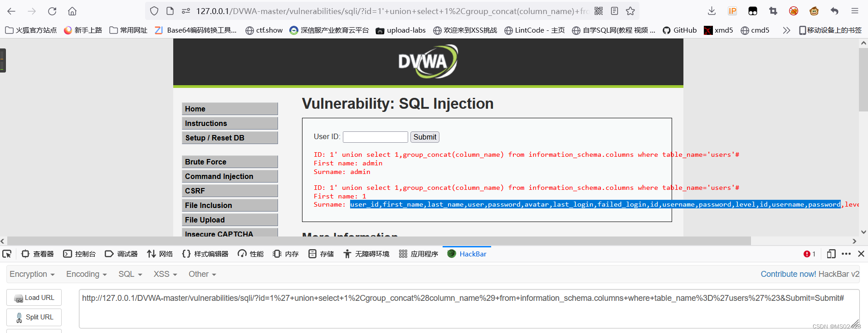This screenshot has width=868, height=333.
Task: Open LintCode bookmark
Action: [x=535, y=30]
